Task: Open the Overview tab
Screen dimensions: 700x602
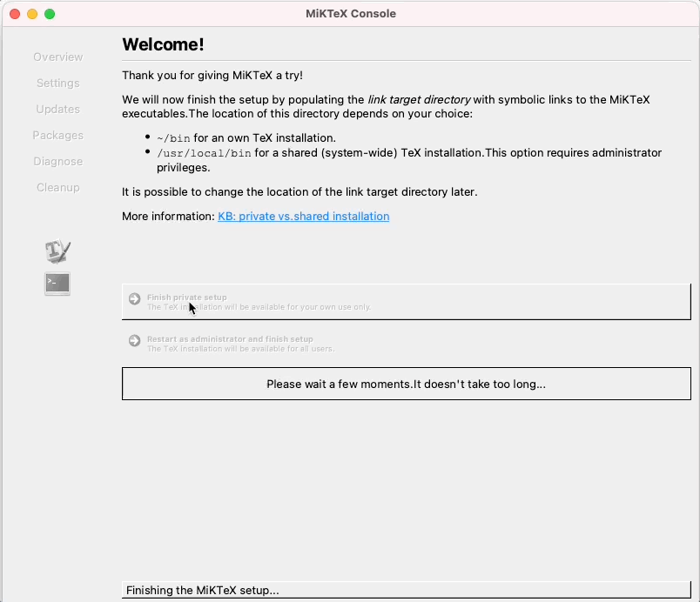Action: (x=57, y=57)
